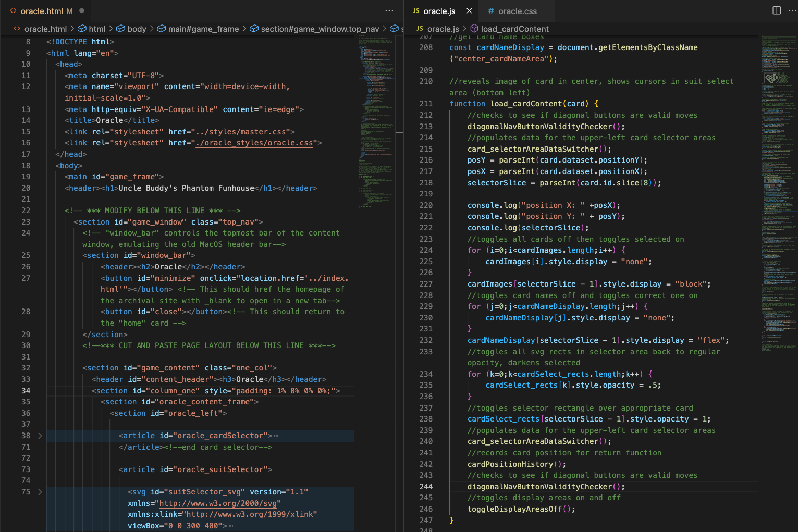The width and height of the screenshot is (798, 532).
Task: Close the oracle.js tab
Action: 469,11
